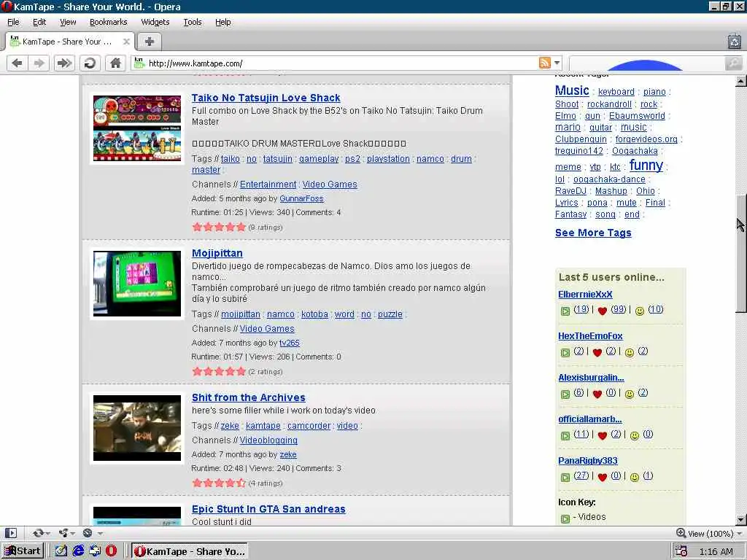This screenshot has height=560, width=747.
Task: Click the namco tag under Mojipittan
Action: click(x=281, y=314)
